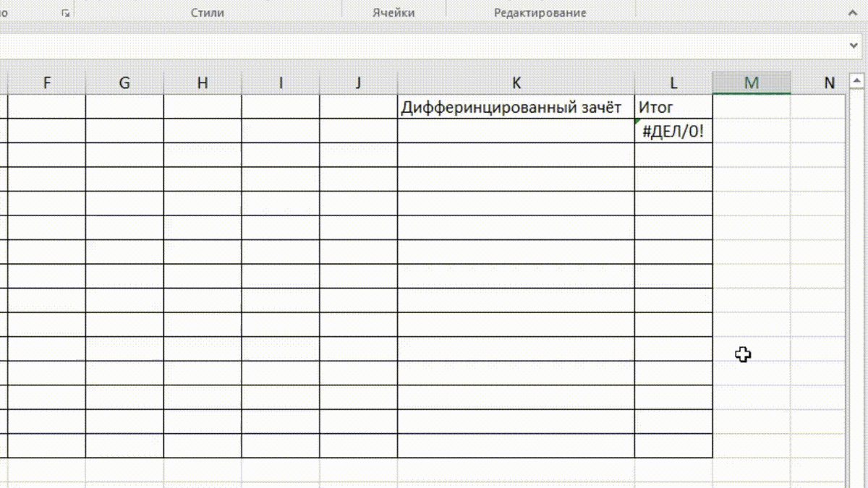Select column J header
868x488 pixels.
[x=358, y=83]
